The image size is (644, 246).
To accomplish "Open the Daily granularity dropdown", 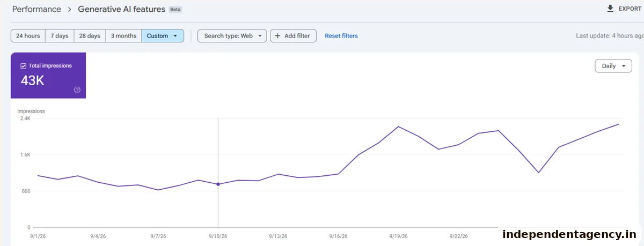I will (x=613, y=66).
